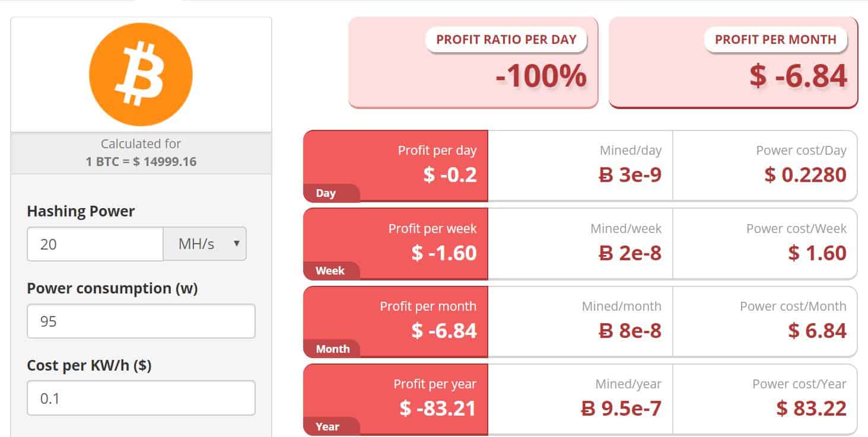The image size is (868, 437).
Task: Click the Power cost/Month $ 6.84 value
Action: [x=817, y=331]
